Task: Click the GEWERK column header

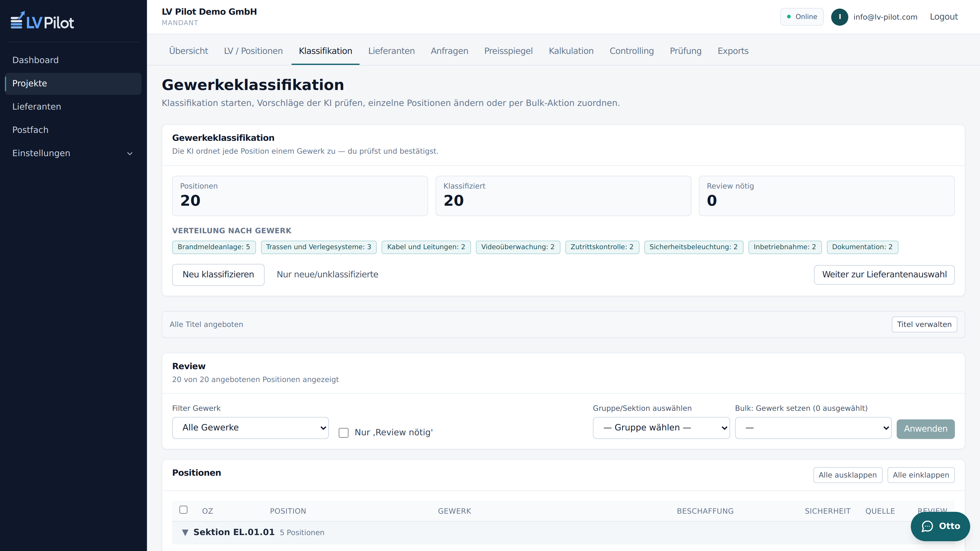Action: click(x=454, y=511)
